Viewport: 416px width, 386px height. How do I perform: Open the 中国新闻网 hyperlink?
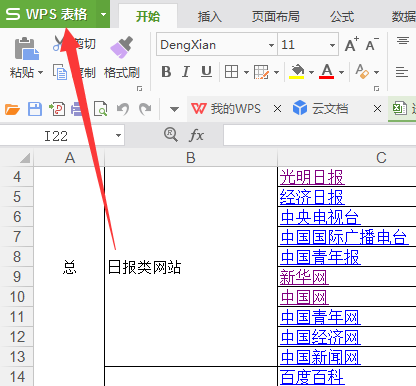click(320, 357)
